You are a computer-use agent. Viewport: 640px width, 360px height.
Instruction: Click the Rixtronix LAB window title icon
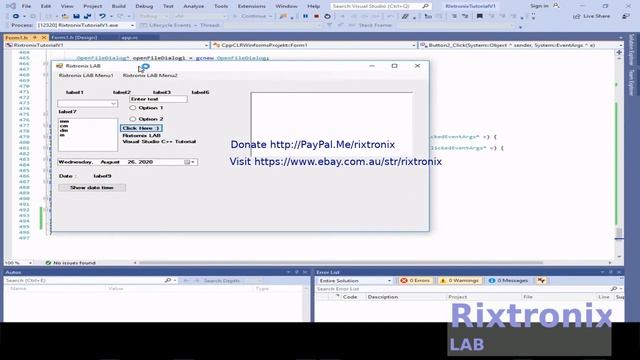pyautogui.click(x=60, y=66)
